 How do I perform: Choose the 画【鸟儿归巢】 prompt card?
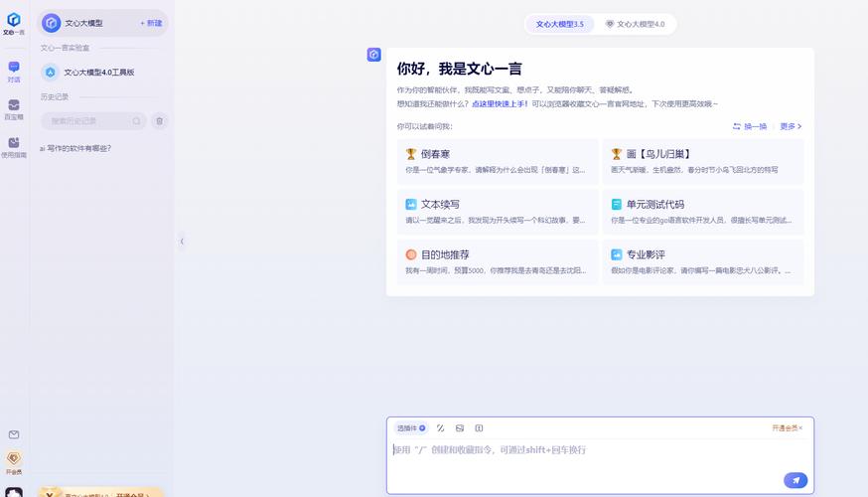(703, 161)
